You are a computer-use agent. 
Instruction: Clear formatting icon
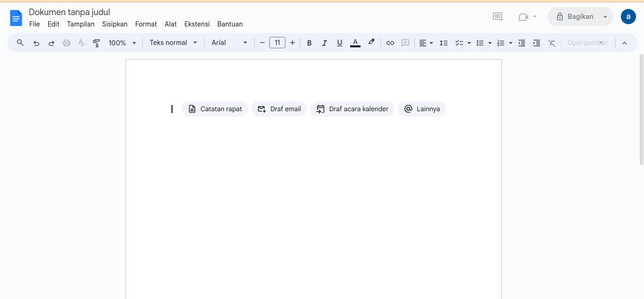[552, 43]
